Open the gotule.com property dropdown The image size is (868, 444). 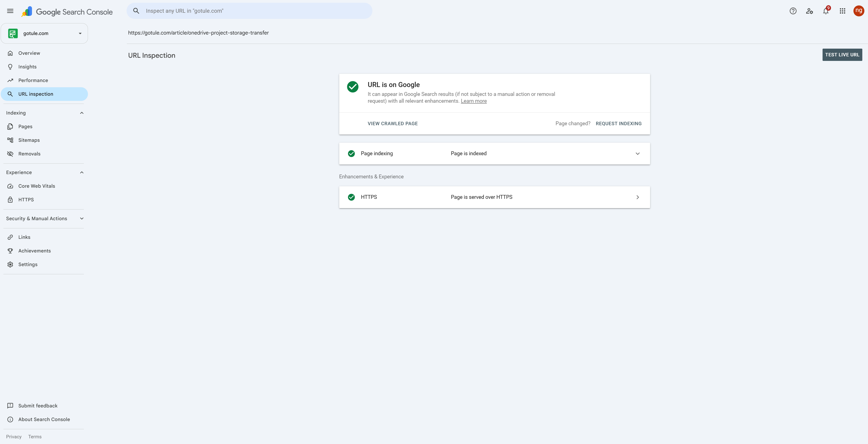click(45, 33)
